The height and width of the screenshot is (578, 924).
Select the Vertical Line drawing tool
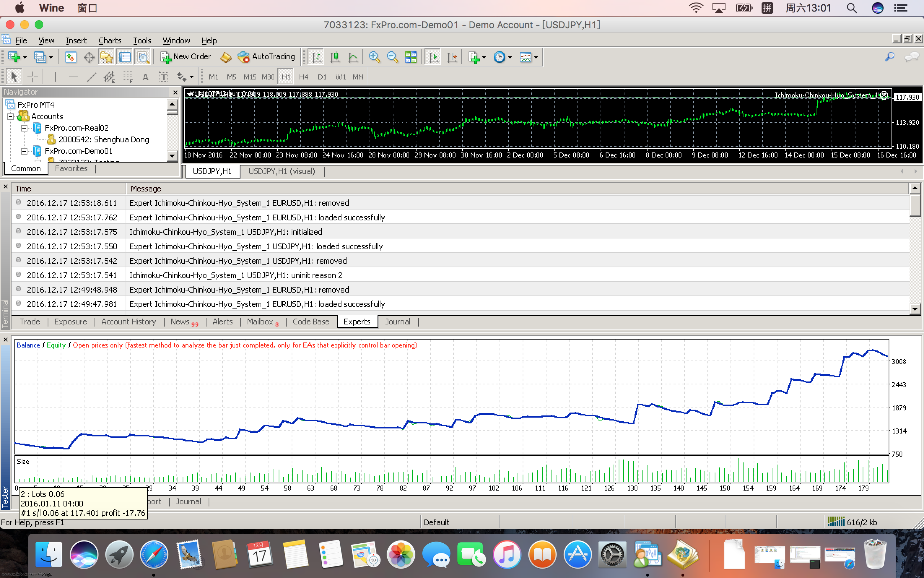55,77
